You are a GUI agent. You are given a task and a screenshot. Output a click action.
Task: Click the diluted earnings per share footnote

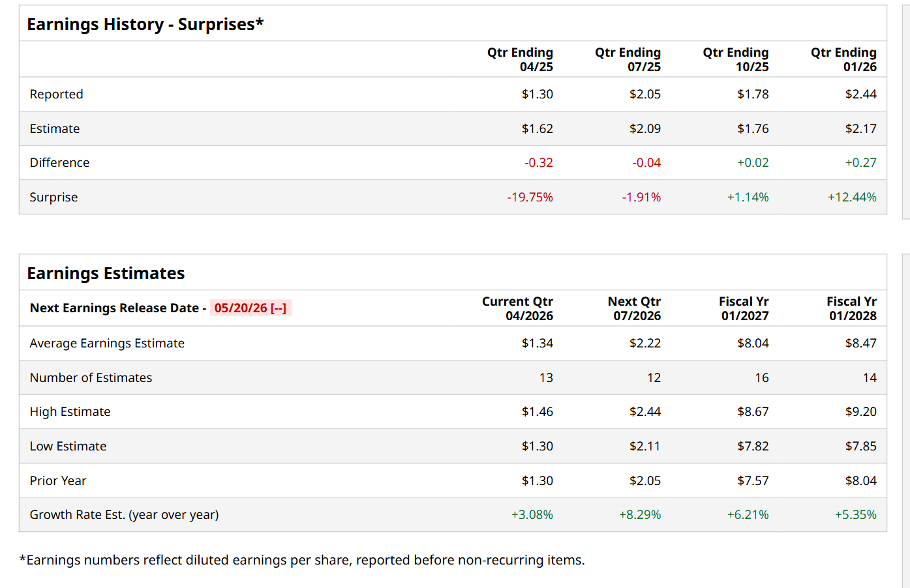[302, 560]
